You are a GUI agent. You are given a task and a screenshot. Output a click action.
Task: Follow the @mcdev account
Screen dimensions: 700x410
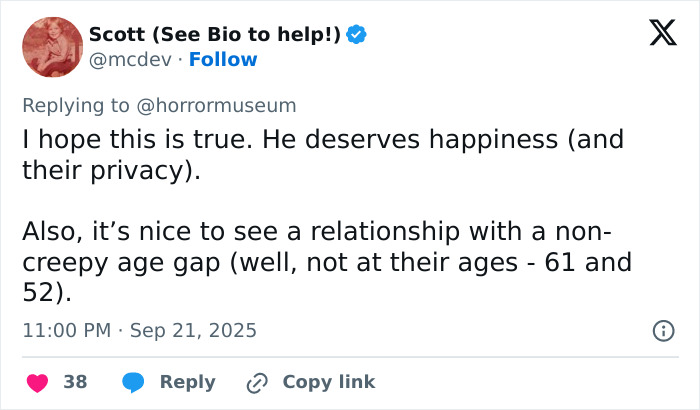click(x=224, y=59)
